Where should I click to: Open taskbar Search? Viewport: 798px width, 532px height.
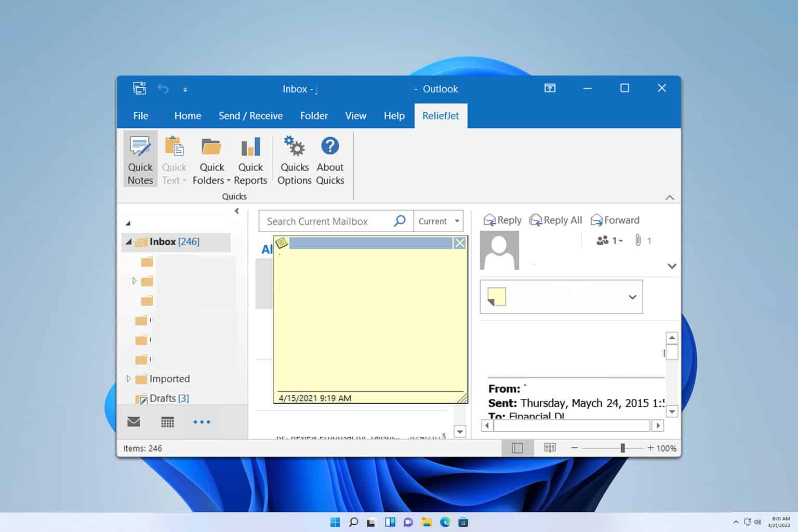coord(353,522)
